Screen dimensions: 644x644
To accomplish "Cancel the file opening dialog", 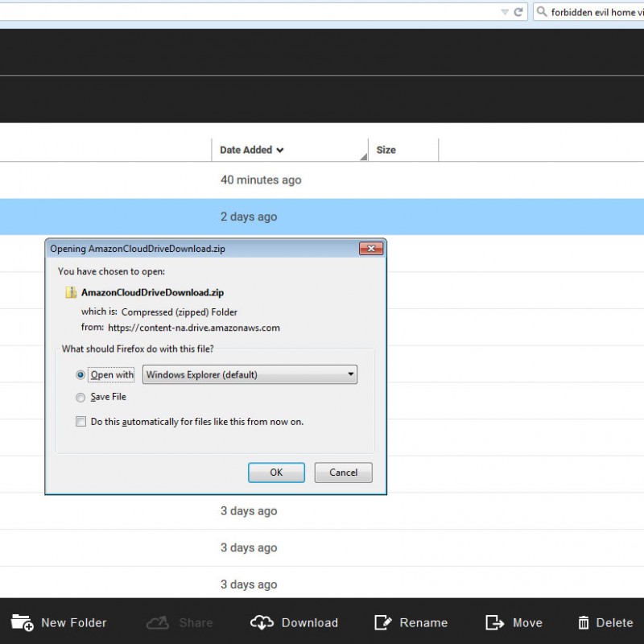I will click(x=343, y=473).
